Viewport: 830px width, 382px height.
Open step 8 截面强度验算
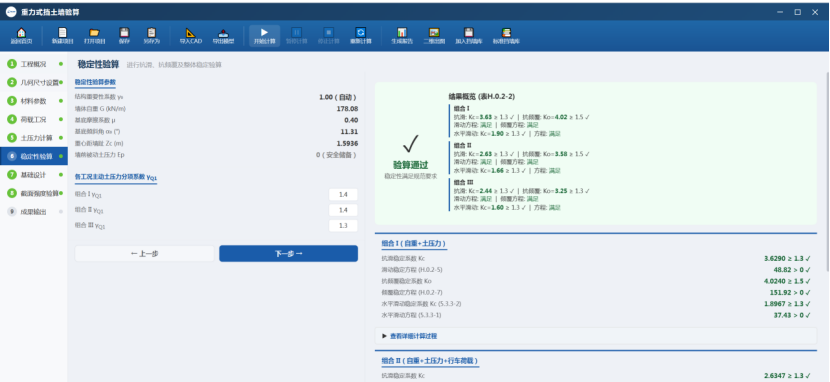click(x=34, y=193)
